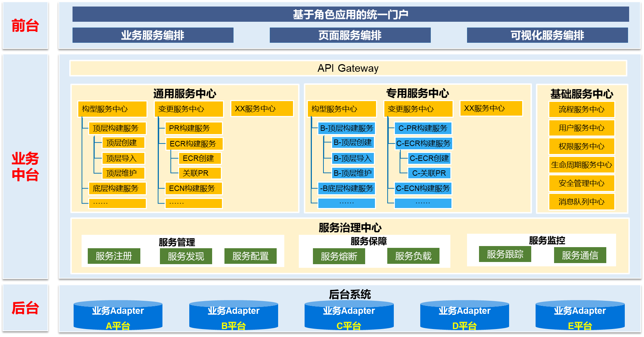Select the 顶层导入 node

click(x=124, y=158)
